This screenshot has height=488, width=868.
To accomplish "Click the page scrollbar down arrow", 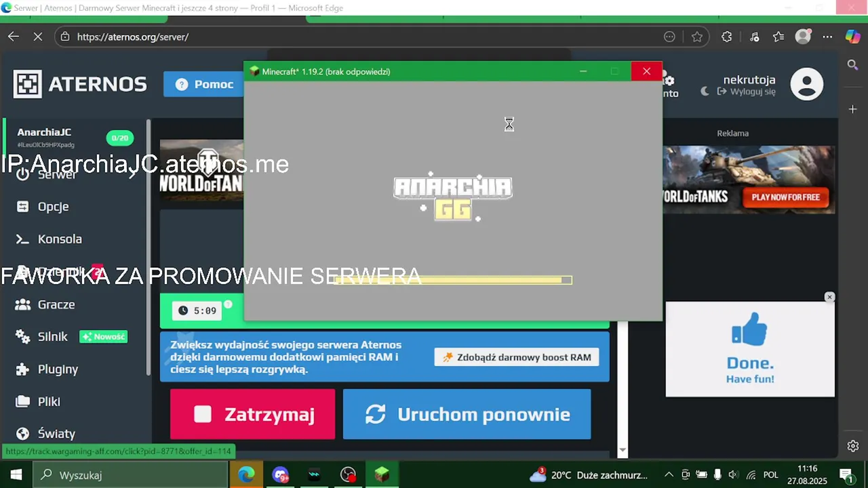I will (623, 451).
